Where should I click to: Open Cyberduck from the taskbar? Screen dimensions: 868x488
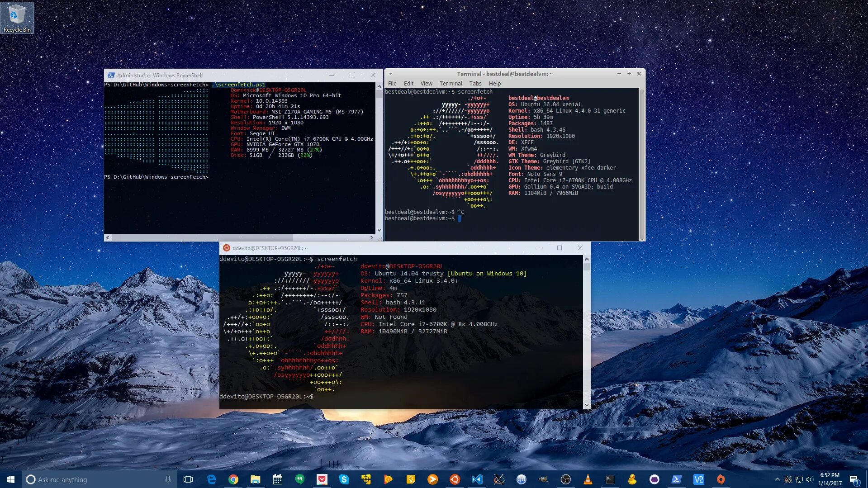point(632,479)
